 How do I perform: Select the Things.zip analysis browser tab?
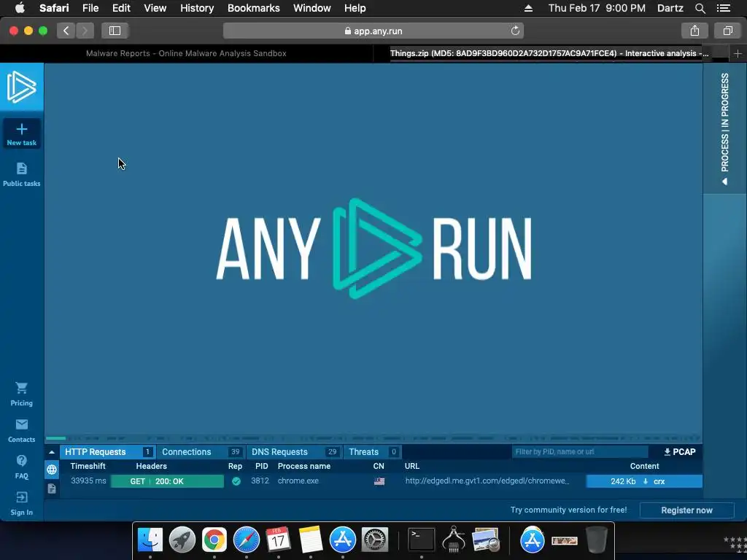pos(549,53)
